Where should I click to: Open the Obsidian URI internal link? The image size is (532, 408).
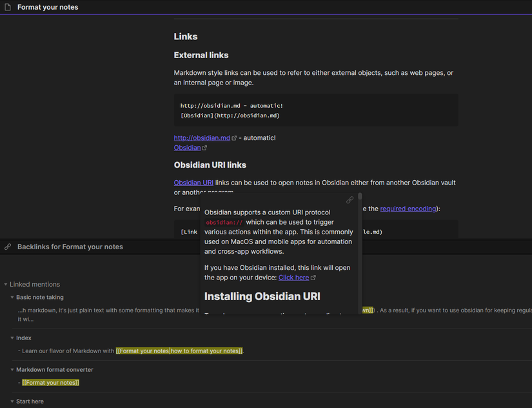pyautogui.click(x=193, y=183)
